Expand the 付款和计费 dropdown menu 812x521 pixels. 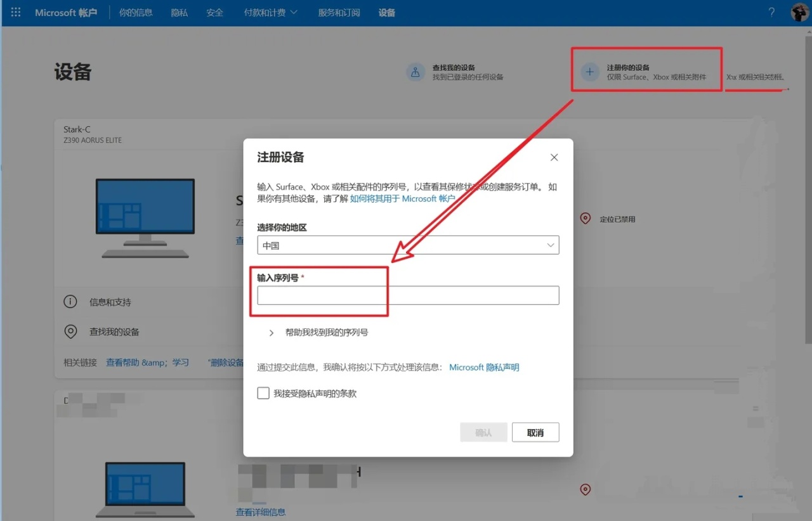(x=271, y=13)
